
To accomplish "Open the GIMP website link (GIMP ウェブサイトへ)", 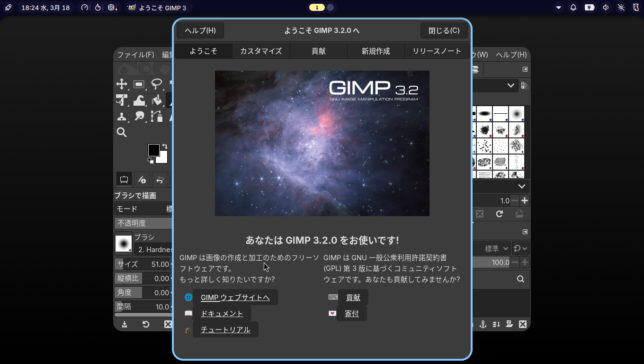I will pyautogui.click(x=235, y=298).
